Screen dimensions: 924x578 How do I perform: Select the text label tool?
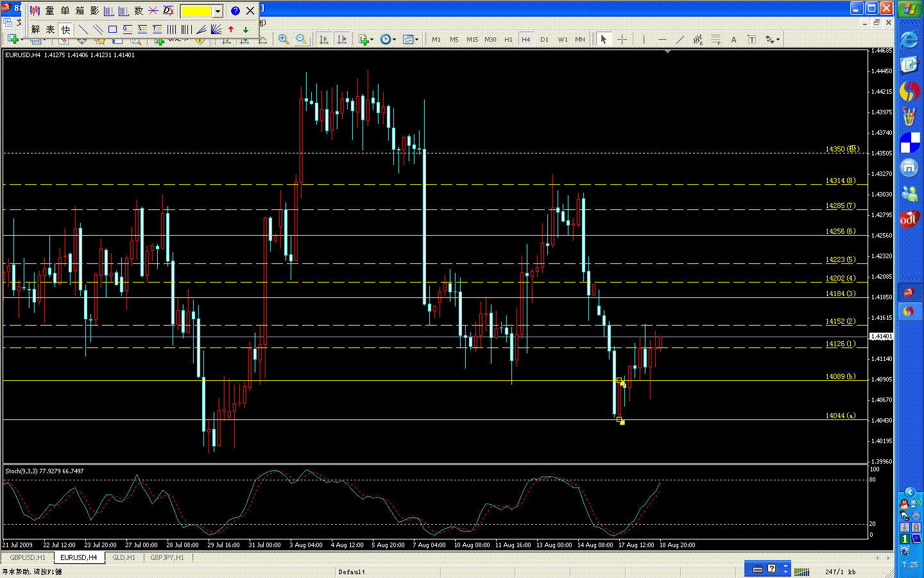point(751,40)
